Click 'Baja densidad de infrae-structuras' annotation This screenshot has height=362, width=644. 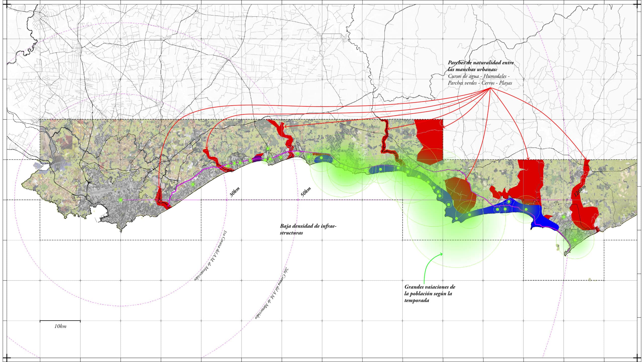(x=308, y=229)
